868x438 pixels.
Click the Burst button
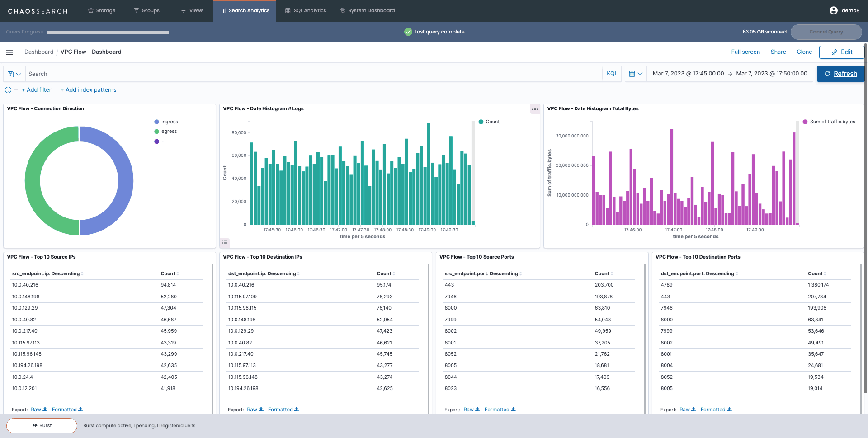pos(42,426)
